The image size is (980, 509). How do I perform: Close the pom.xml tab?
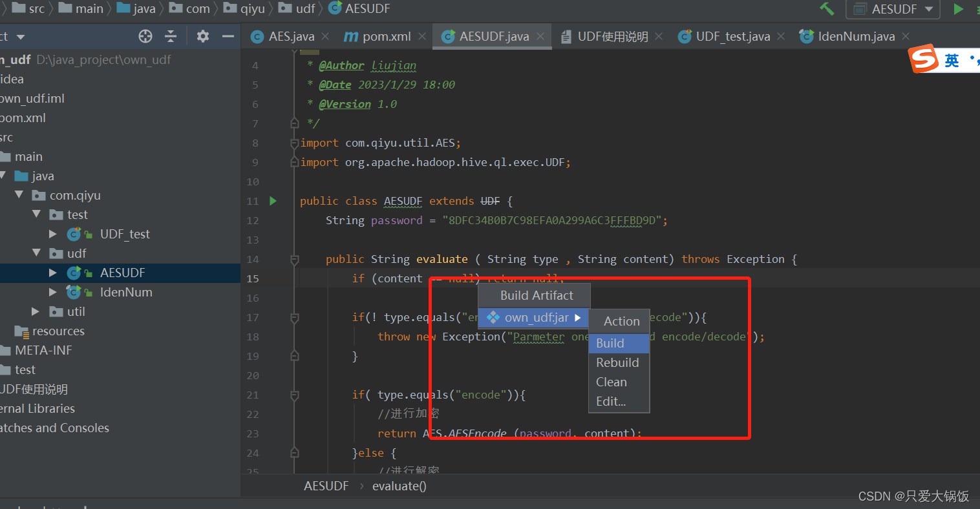click(x=422, y=37)
